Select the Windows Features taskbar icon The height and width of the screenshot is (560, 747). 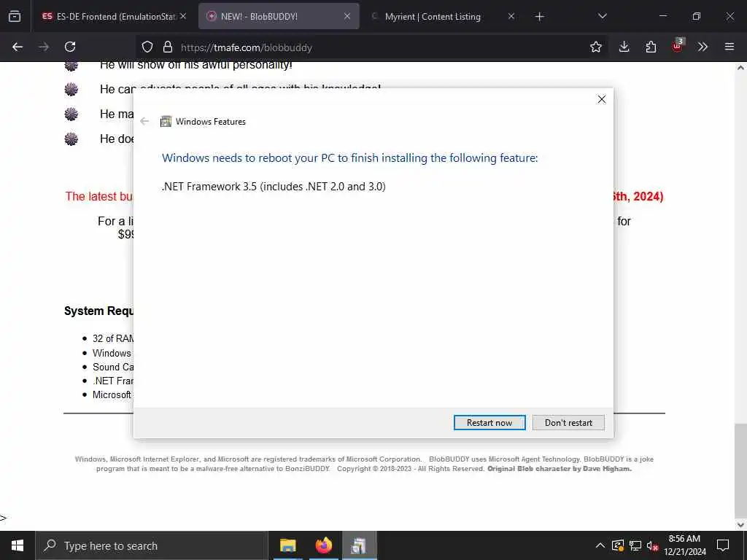tap(359, 545)
